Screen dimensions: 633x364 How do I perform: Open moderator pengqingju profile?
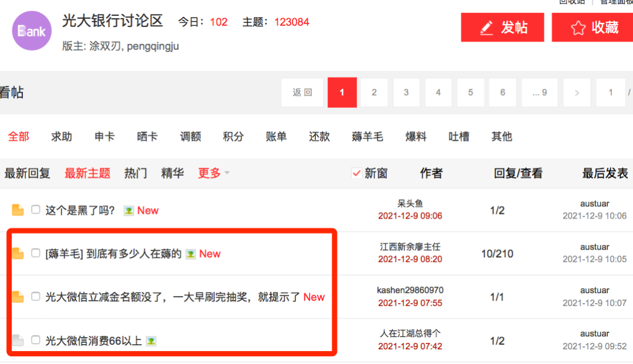(x=153, y=46)
